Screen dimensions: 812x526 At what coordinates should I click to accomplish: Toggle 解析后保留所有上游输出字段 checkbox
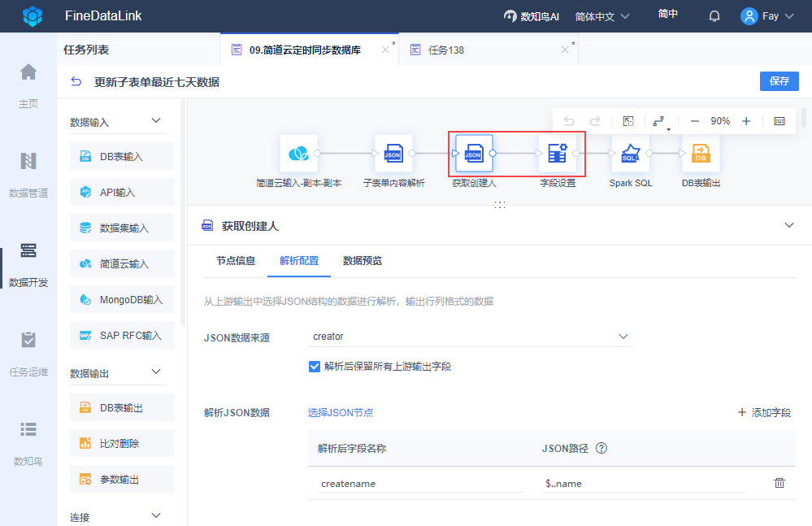point(315,367)
